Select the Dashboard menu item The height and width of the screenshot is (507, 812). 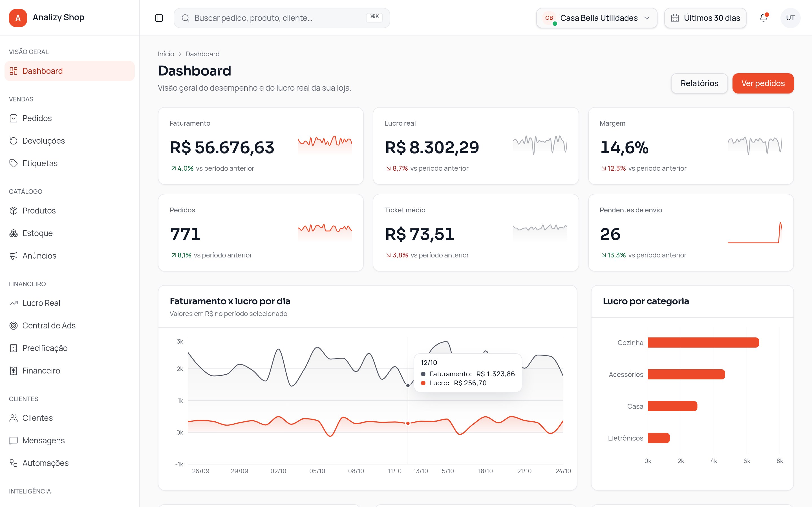[70, 71]
